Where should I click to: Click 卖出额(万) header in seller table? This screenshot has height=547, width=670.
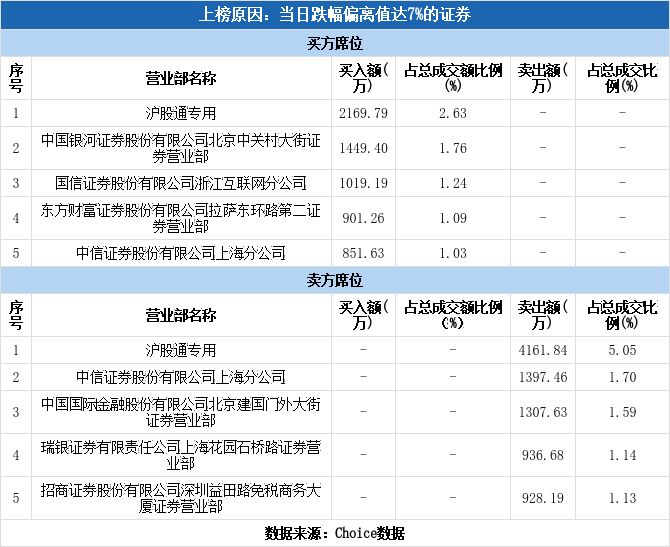coord(543,315)
